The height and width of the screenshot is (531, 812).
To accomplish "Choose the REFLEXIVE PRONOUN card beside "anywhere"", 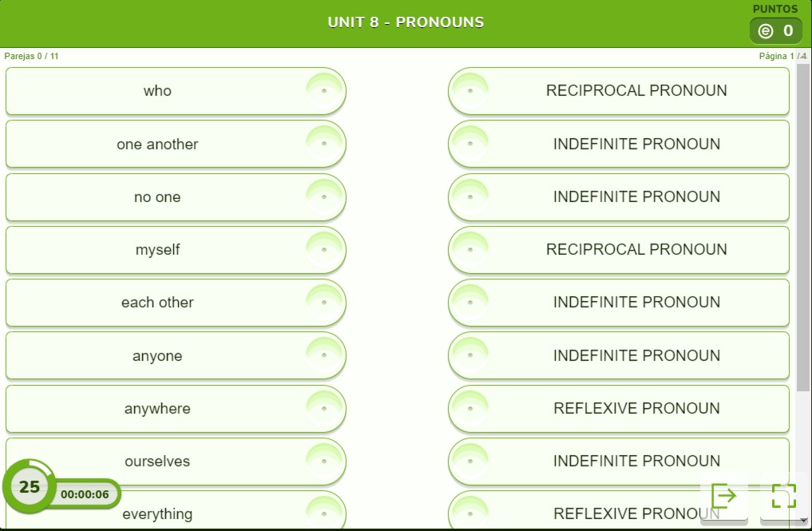I will (636, 409).
